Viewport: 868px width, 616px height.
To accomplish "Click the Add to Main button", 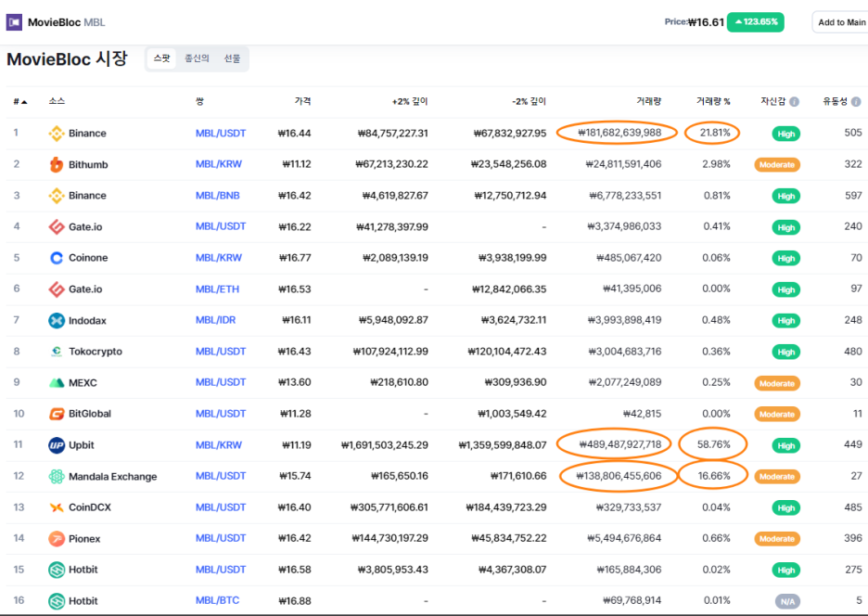I will (x=840, y=22).
